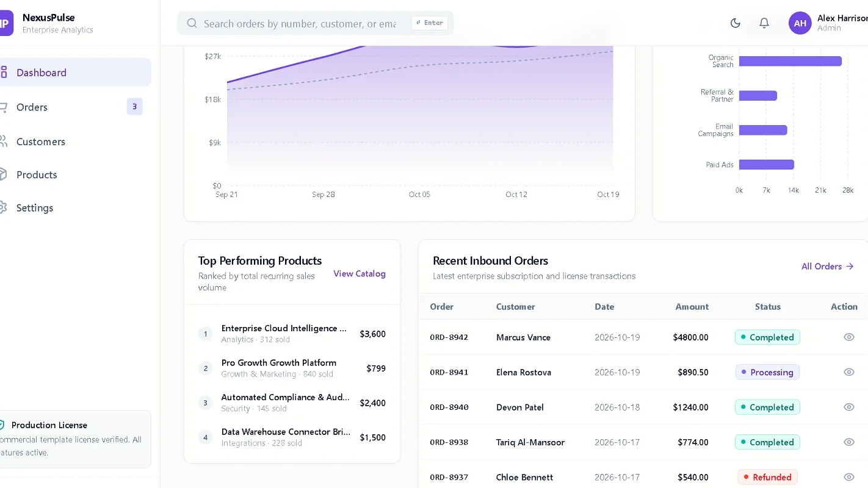Click the Dashboard sidebar icon
868x488 pixels.
point(3,73)
